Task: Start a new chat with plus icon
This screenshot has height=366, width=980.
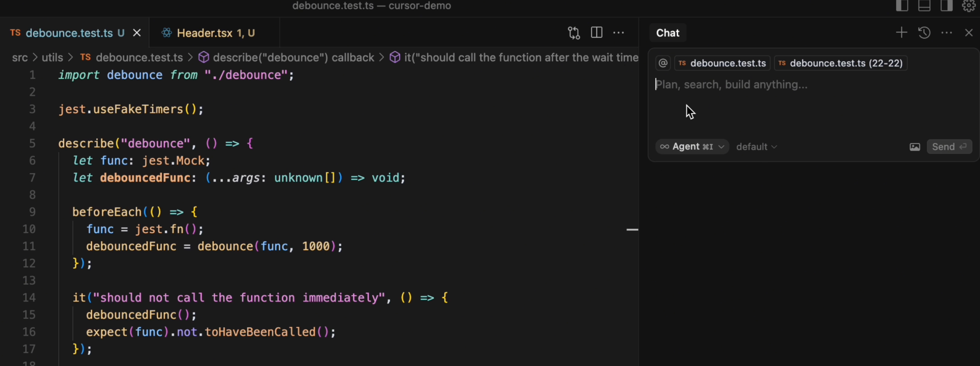Action: pyautogui.click(x=901, y=33)
